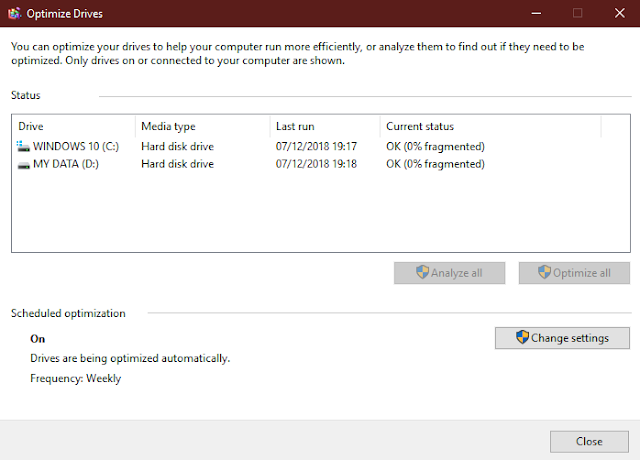Screen dimensions: 640x460
Task: Click the Analyze all button
Action: click(449, 273)
